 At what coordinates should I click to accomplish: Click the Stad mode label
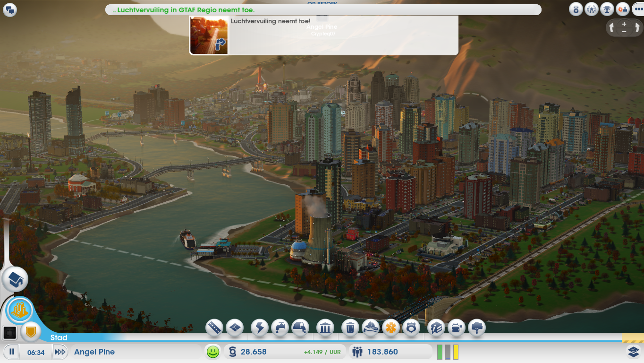[59, 337]
